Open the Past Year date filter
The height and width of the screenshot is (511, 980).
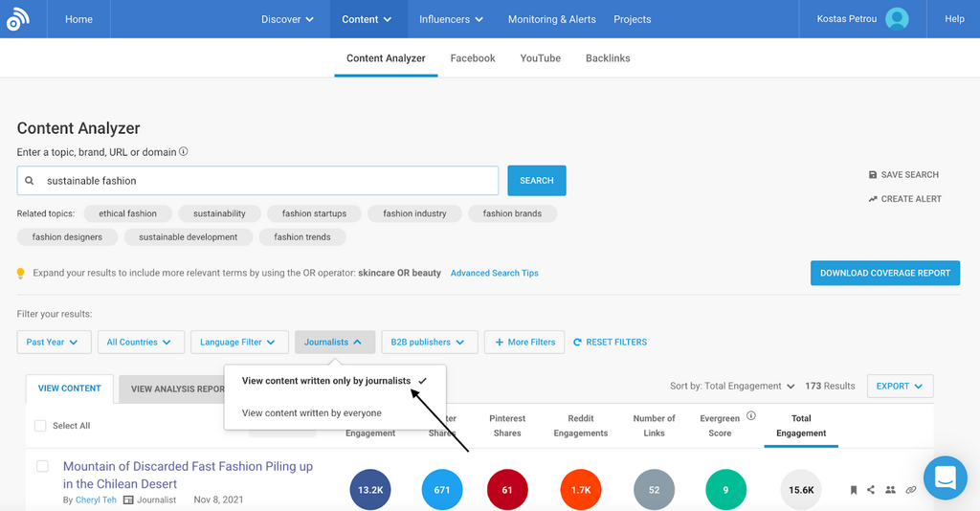pos(54,342)
